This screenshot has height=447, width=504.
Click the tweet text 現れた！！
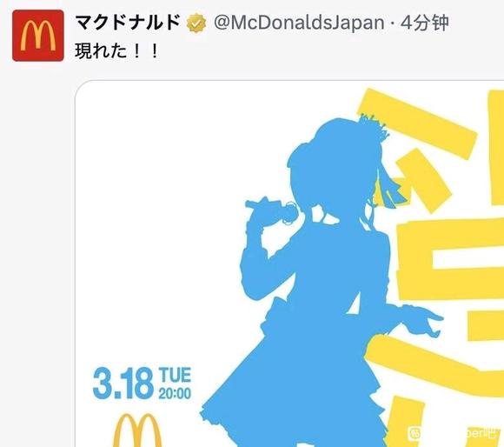[117, 51]
